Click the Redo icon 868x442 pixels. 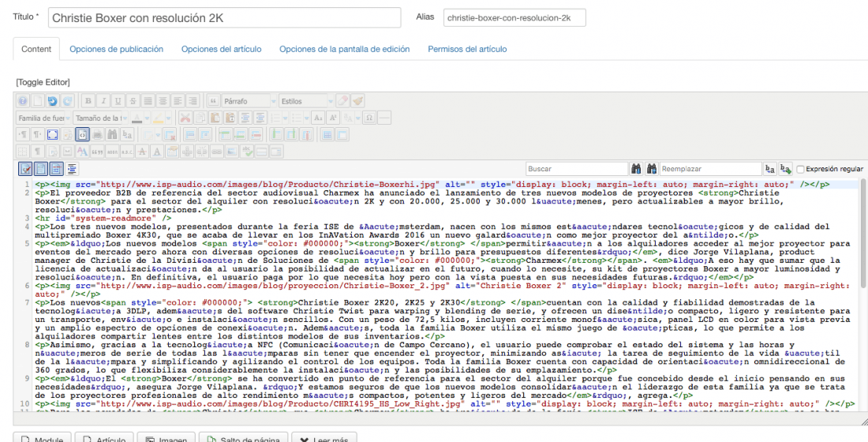[68, 101]
